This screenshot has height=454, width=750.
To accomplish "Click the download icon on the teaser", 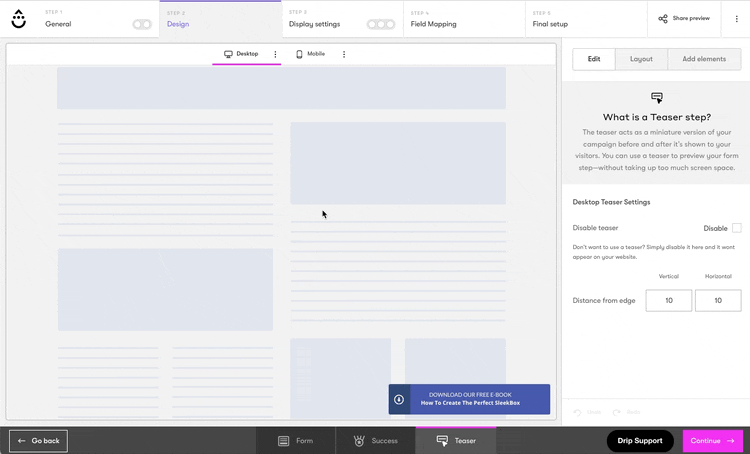I will coord(399,399).
